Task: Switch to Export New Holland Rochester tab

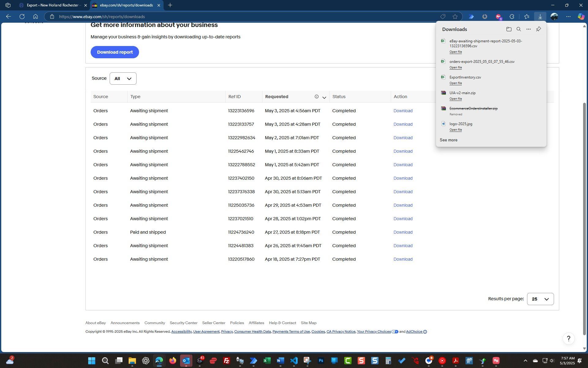Action: point(53,5)
